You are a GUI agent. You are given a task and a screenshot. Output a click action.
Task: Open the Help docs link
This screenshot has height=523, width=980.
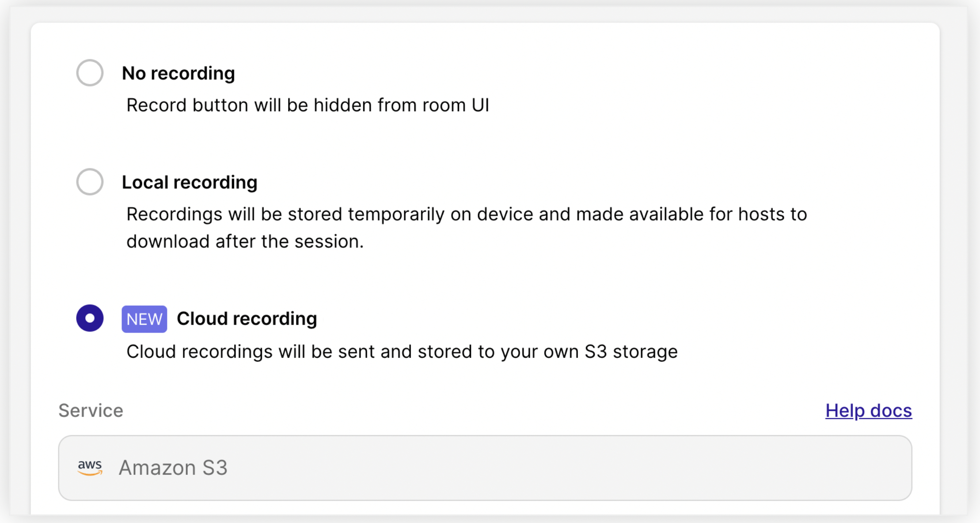coord(869,410)
